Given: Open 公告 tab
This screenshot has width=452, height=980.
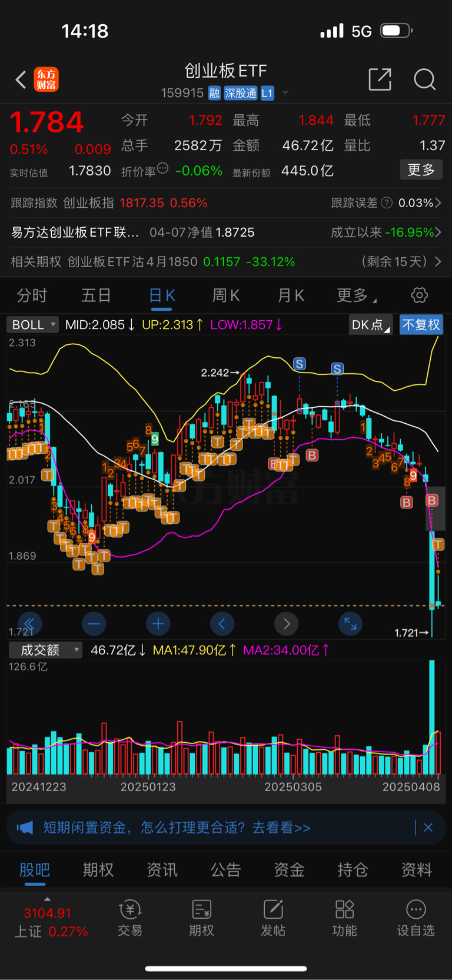Looking at the screenshot, I should (225, 869).
